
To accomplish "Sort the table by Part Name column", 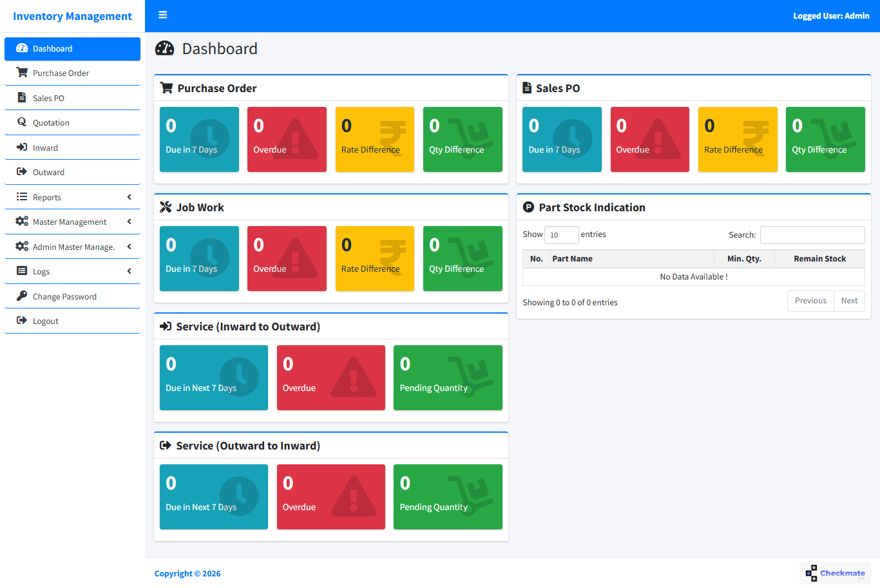I will point(572,258).
